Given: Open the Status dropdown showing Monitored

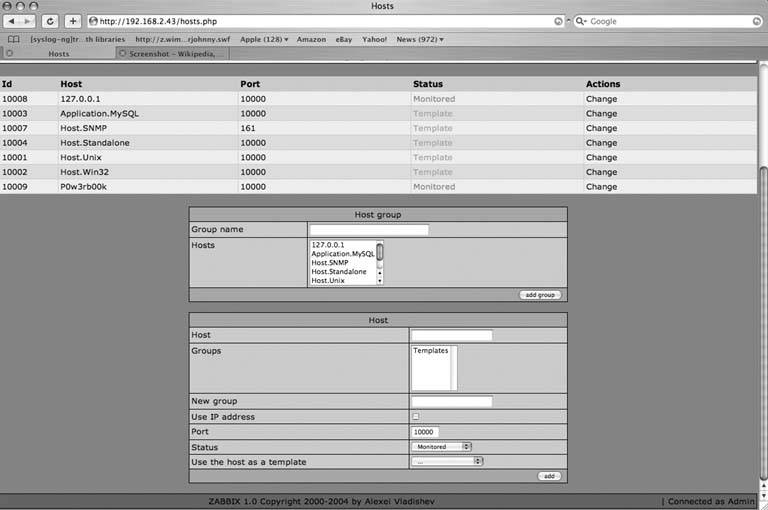Looking at the screenshot, I should [x=441, y=447].
